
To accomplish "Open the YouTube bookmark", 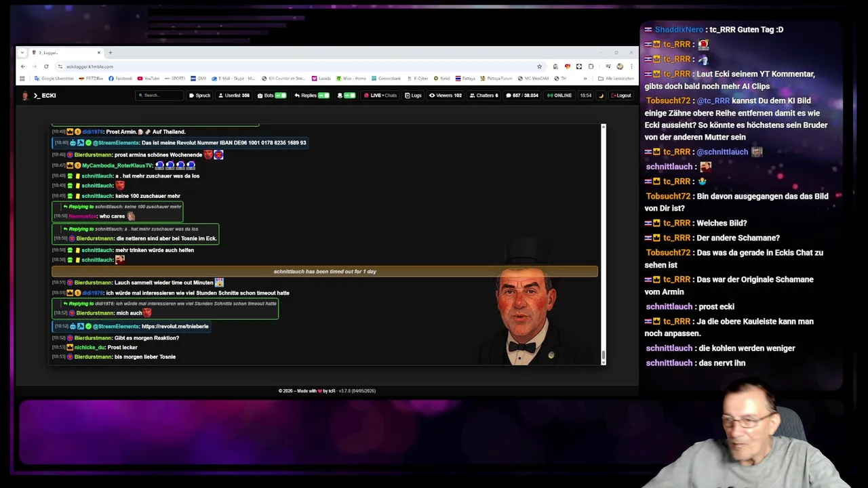I will 149,79.
